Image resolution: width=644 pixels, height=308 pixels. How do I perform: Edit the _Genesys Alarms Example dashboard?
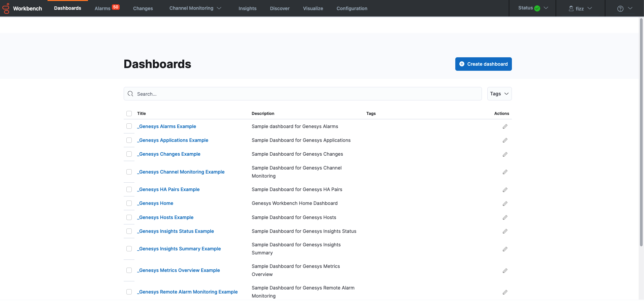coord(505,126)
